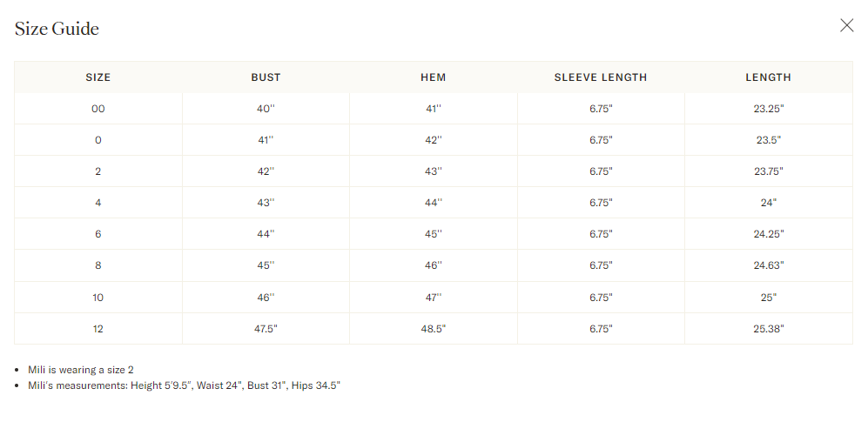Click the Mili's measurements note line
The image size is (868, 422).
coord(184,385)
